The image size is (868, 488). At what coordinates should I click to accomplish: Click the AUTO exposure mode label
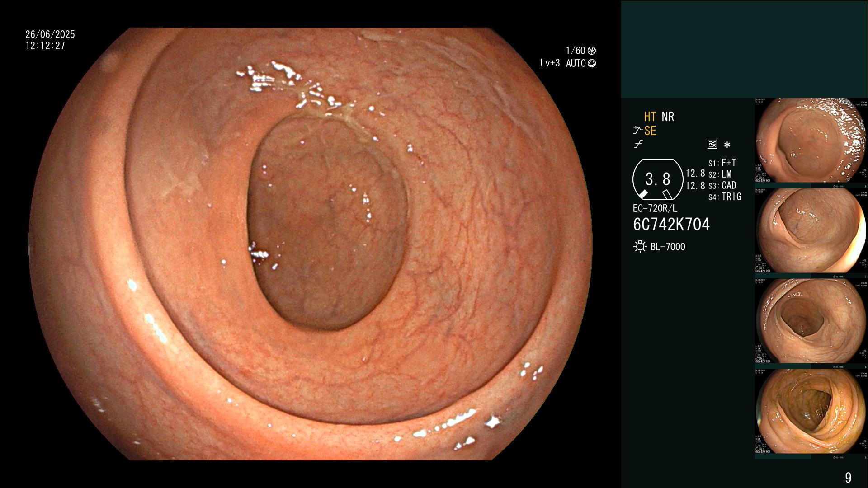point(576,63)
